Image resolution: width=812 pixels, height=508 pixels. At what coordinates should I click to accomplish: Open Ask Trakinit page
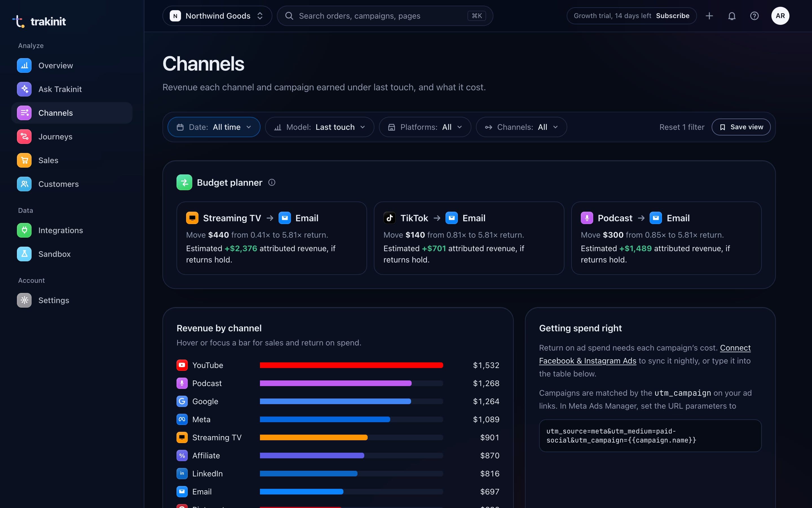click(72, 89)
